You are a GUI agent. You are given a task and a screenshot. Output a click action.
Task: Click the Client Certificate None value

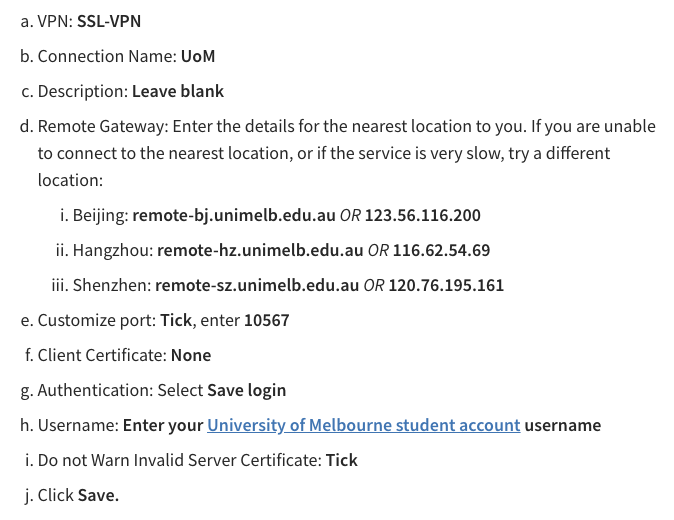pos(191,355)
